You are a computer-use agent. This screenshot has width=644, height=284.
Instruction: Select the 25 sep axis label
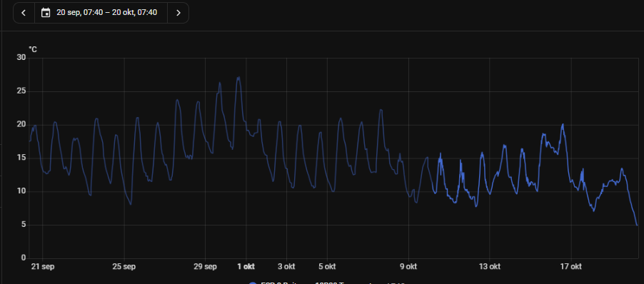pyautogui.click(x=124, y=266)
